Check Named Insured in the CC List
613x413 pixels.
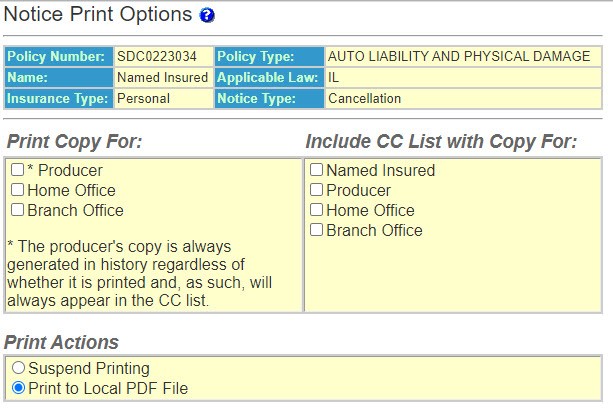(316, 170)
